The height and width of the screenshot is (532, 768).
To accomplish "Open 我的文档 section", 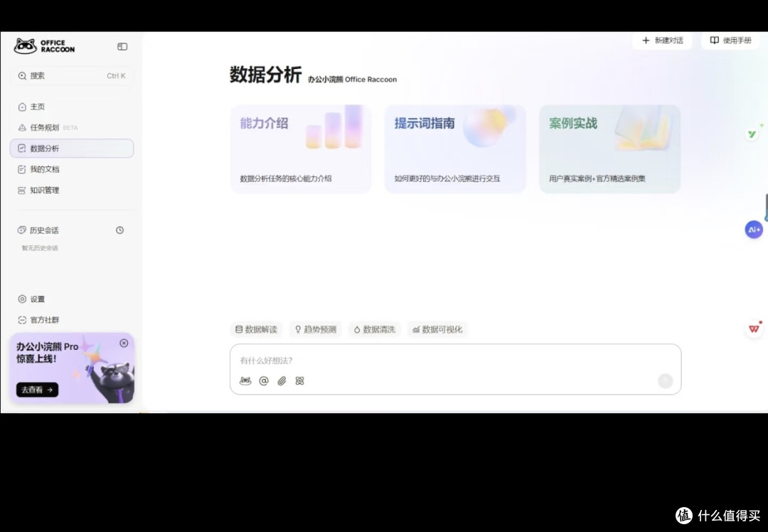I will pos(72,169).
